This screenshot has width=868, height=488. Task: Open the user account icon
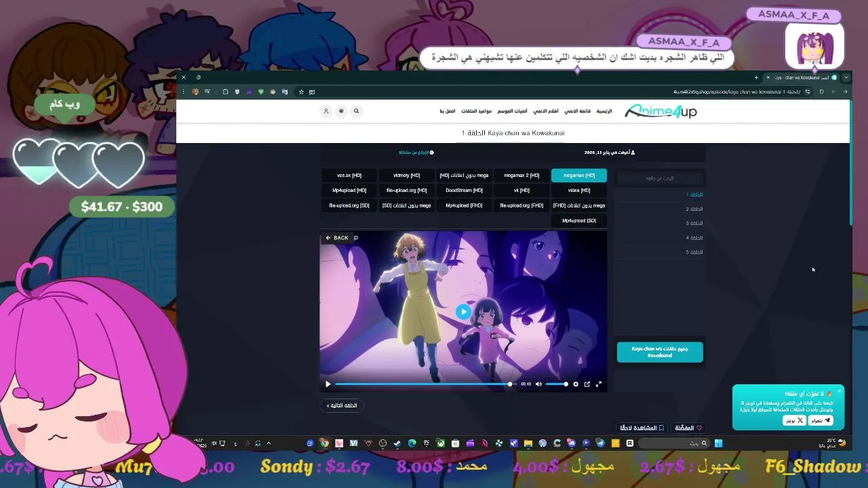pos(325,111)
